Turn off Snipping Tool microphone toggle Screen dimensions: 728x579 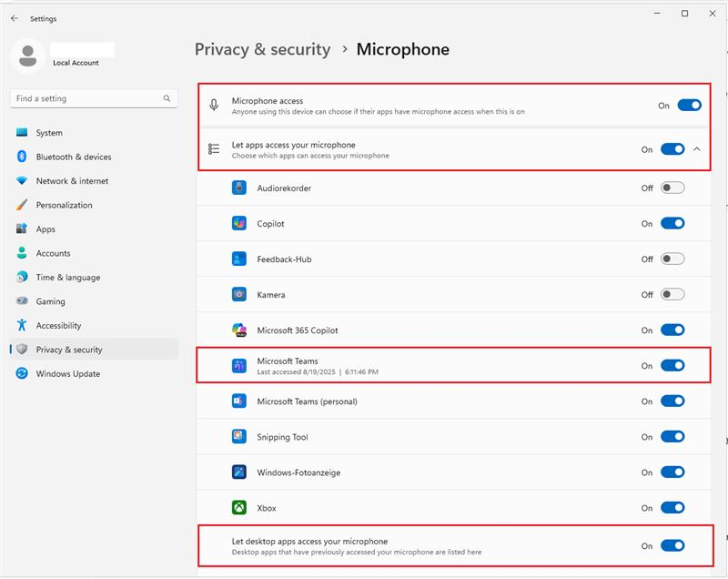pos(672,437)
